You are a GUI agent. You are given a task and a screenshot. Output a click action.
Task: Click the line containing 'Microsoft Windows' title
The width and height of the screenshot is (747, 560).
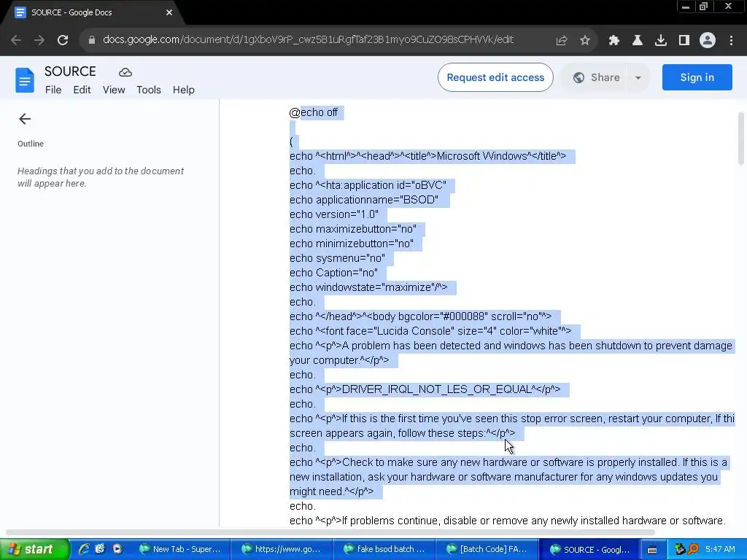coord(427,156)
